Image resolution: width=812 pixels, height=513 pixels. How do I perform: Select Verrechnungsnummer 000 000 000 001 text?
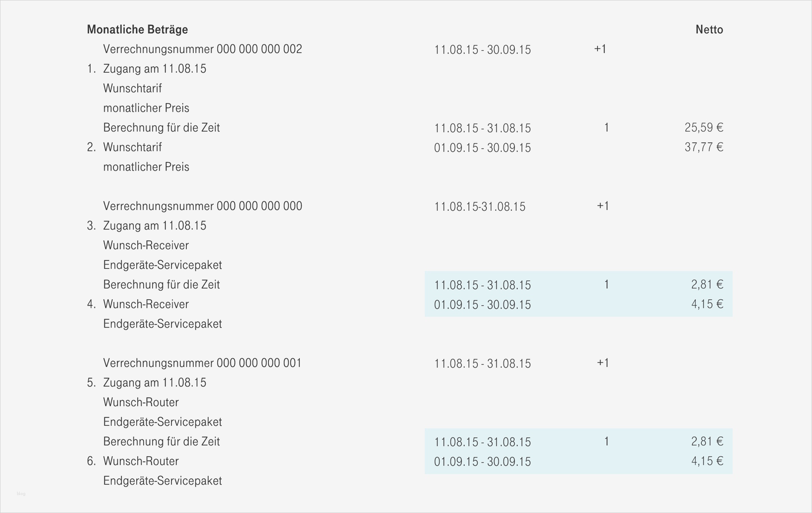pyautogui.click(x=203, y=363)
